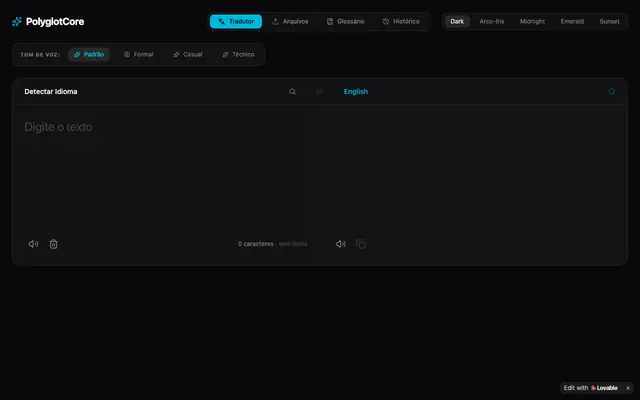
Task: Listen to translated text speaker icon
Action: [341, 244]
